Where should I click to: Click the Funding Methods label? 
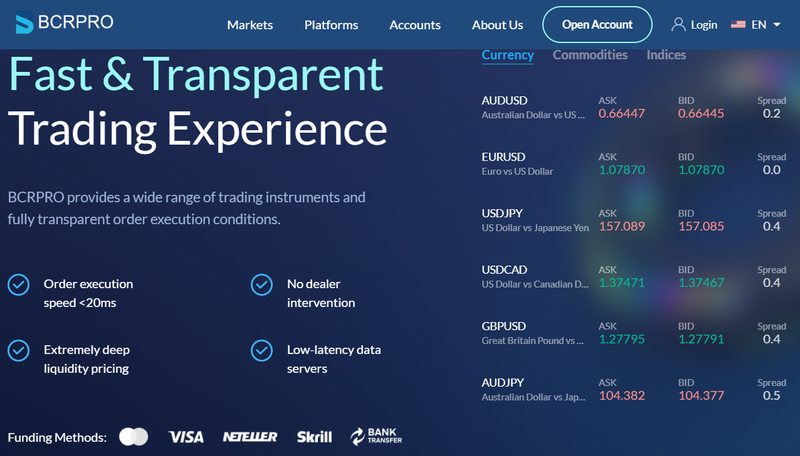tap(57, 438)
